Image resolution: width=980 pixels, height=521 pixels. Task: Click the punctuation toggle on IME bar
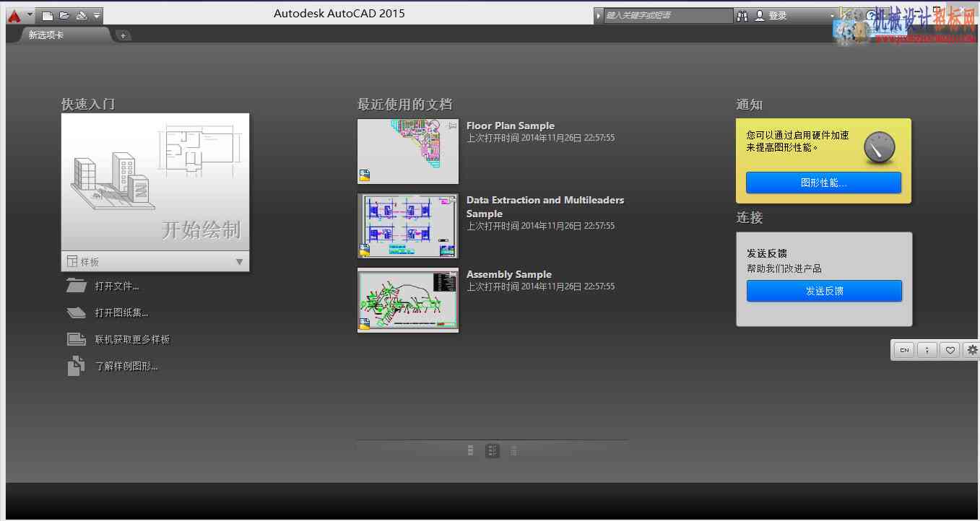click(x=927, y=350)
